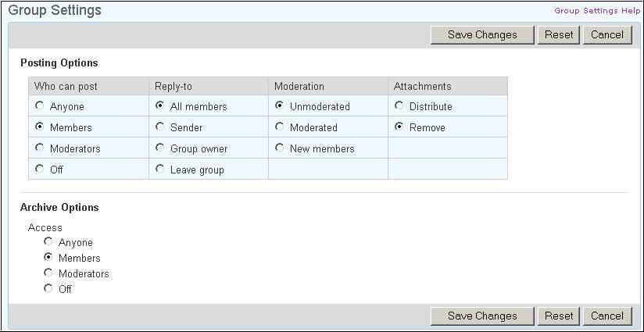Turn Archive Access Off
Image resolution: width=644 pixels, height=332 pixels.
point(48,288)
